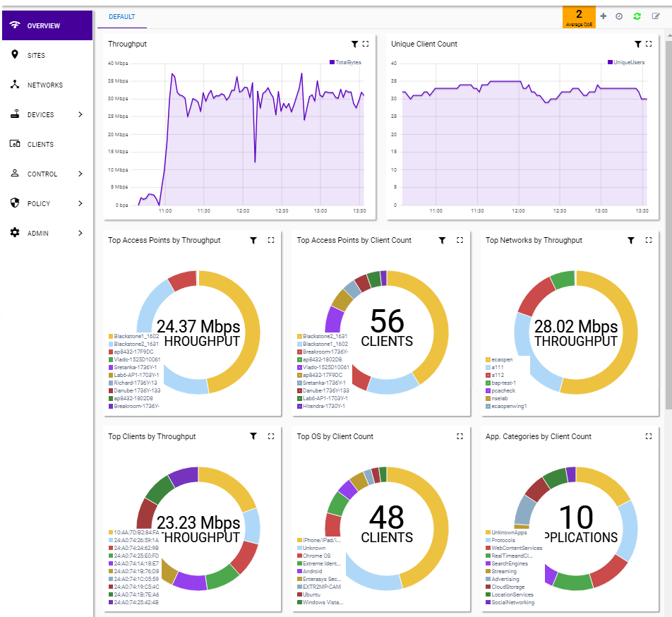Open the time range clock icon

pyautogui.click(x=619, y=16)
